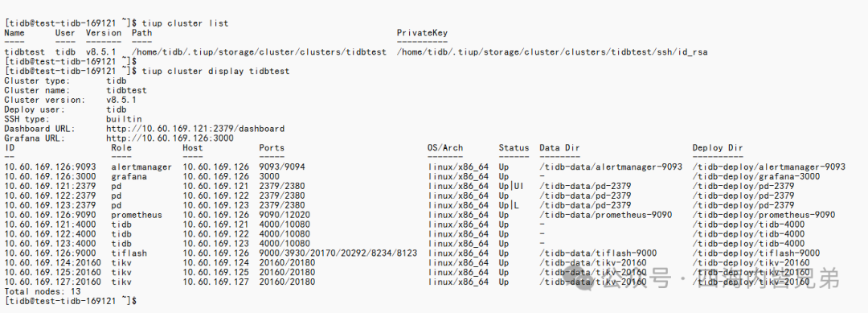Screen dimensions: 868x313
Task: Click the last shell prompt at the bottom
Action: [70, 301]
